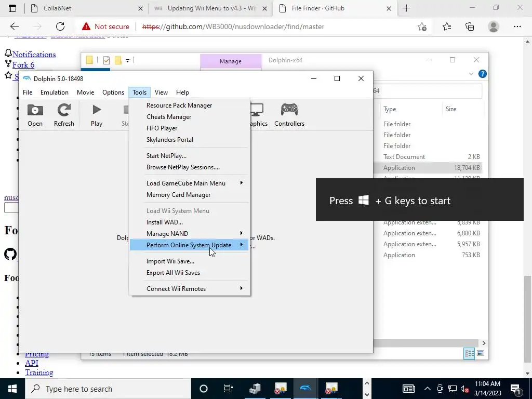This screenshot has width=532, height=399.
Task: Click the properties checkmark icon in Explorer title bar
Action: point(107,60)
